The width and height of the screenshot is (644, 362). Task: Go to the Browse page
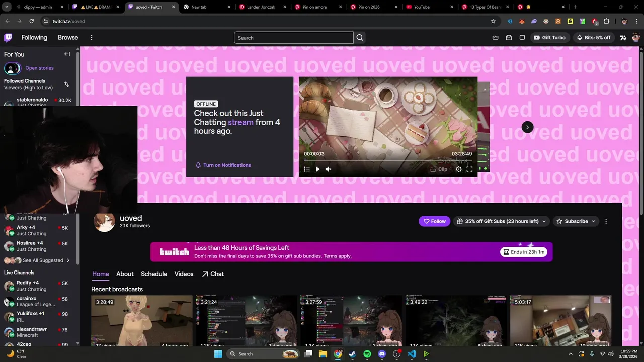68,38
